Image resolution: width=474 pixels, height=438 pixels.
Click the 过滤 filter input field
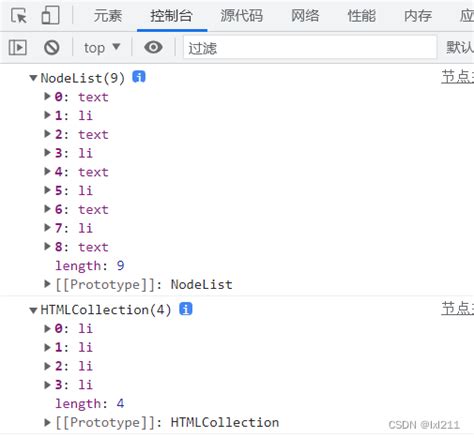[x=310, y=48]
